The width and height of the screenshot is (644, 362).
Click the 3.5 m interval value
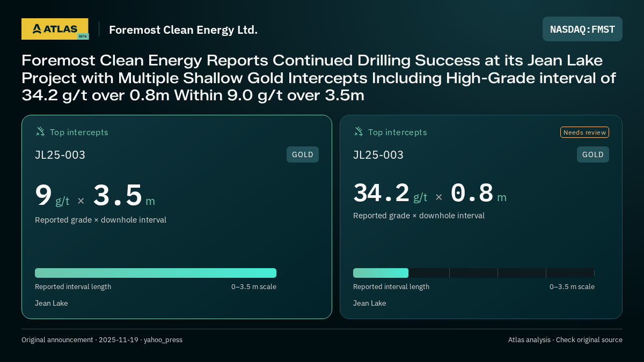pyautogui.click(x=124, y=196)
